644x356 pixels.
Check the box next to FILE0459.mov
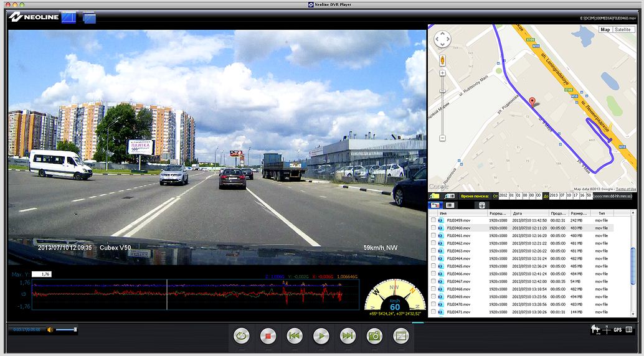click(x=433, y=220)
